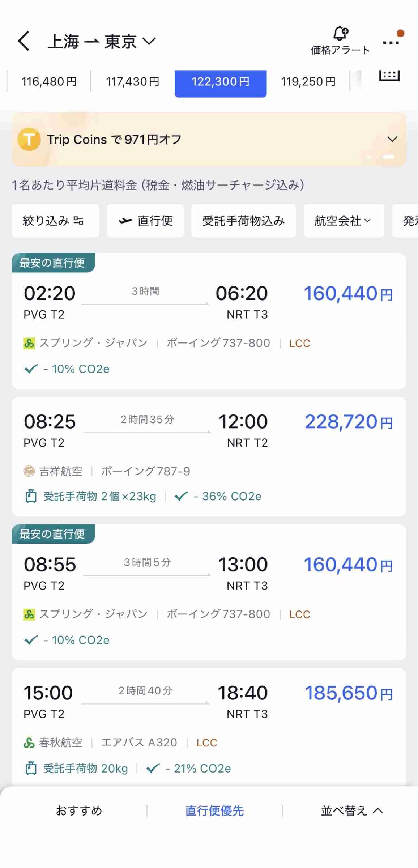Select the 直行便優先 sort tab

(214, 810)
